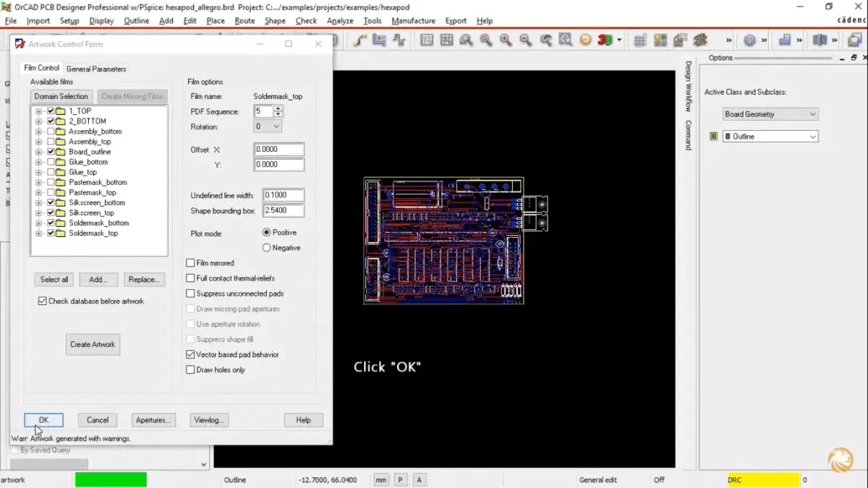The image size is (868, 488).
Task: Click the 3D canvas viewer icon
Action: click(605, 40)
